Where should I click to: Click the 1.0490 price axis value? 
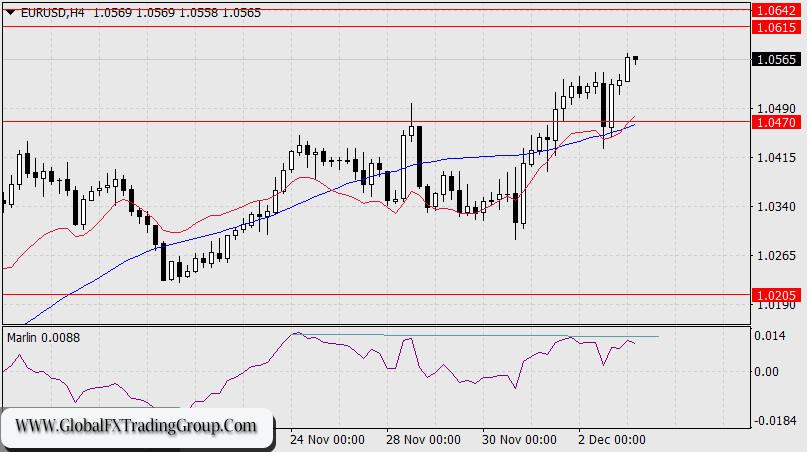pos(776,109)
